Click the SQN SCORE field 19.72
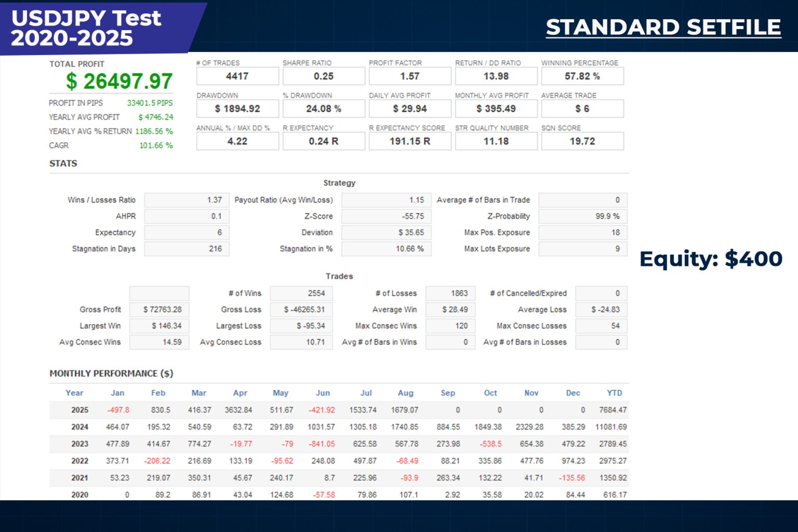 click(582, 141)
